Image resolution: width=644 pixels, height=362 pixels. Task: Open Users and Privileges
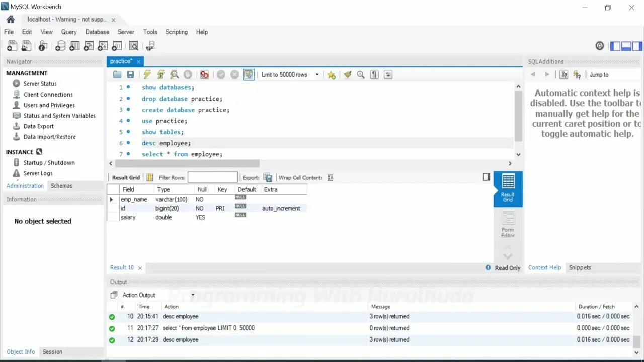[49, 105]
